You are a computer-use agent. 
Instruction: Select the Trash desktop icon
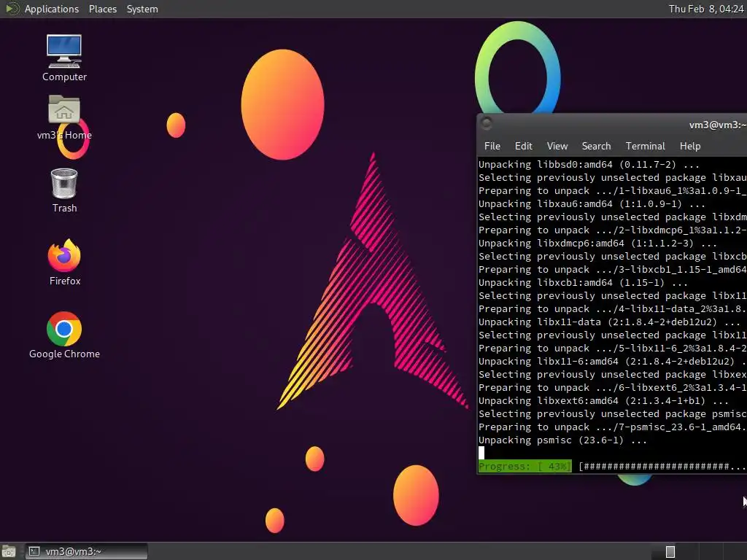coord(64,190)
